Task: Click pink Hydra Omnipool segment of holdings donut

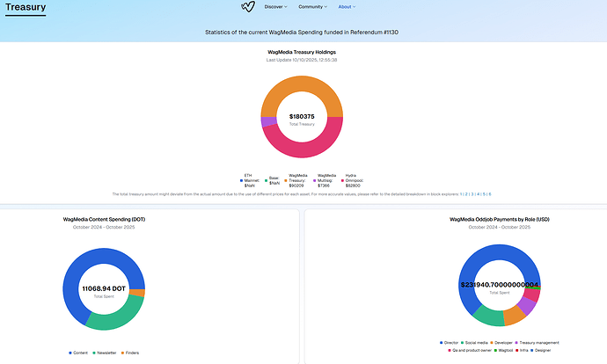Action: (x=306, y=149)
